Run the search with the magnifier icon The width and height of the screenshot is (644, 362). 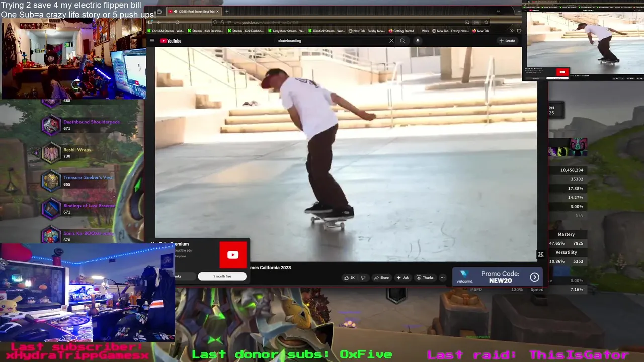click(403, 41)
